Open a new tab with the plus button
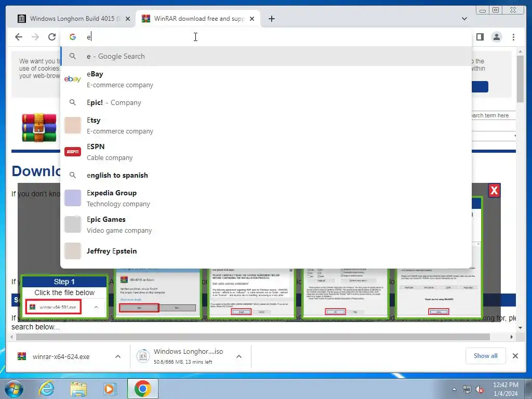Viewport: 532px width, 399px height. (x=271, y=19)
